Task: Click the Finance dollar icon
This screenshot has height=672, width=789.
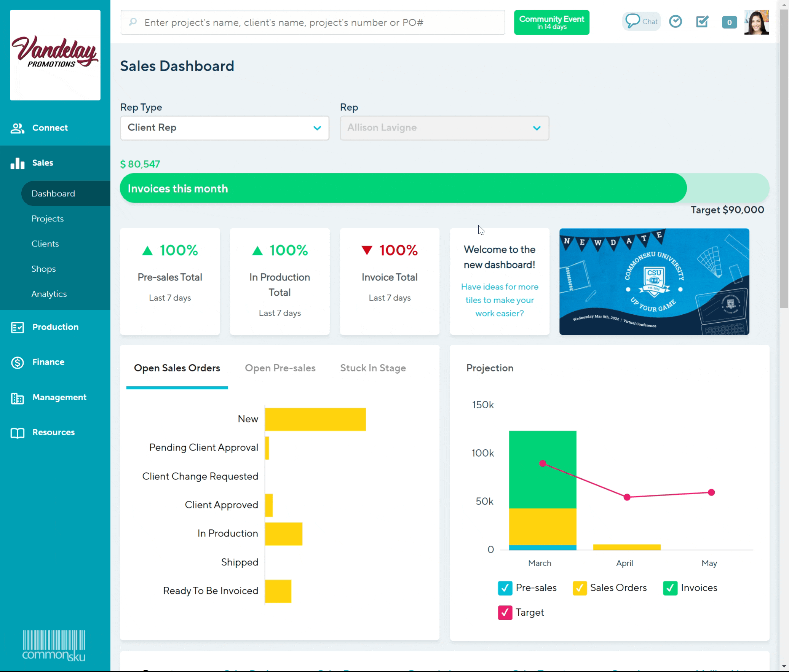Action: (18, 362)
